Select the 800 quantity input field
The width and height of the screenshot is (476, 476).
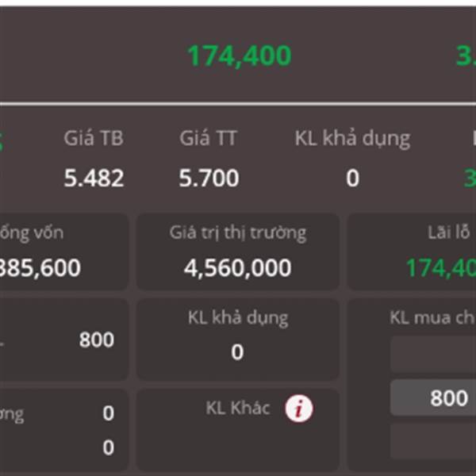[x=433, y=397]
